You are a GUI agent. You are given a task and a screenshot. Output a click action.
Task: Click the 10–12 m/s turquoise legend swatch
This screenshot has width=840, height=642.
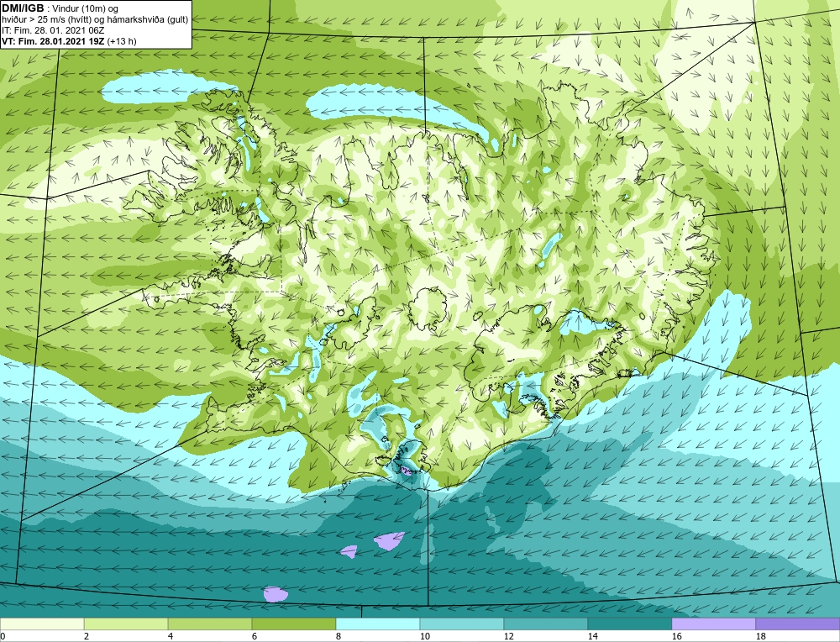coord(462,624)
